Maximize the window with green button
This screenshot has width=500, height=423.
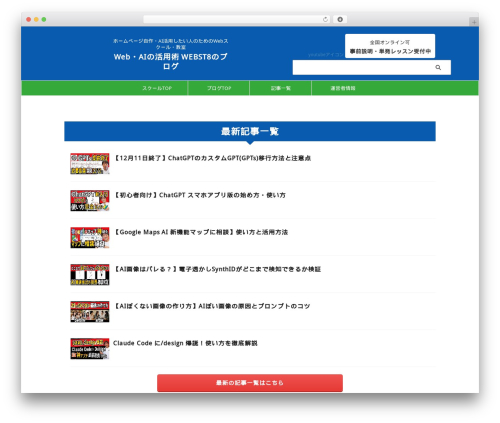44,20
